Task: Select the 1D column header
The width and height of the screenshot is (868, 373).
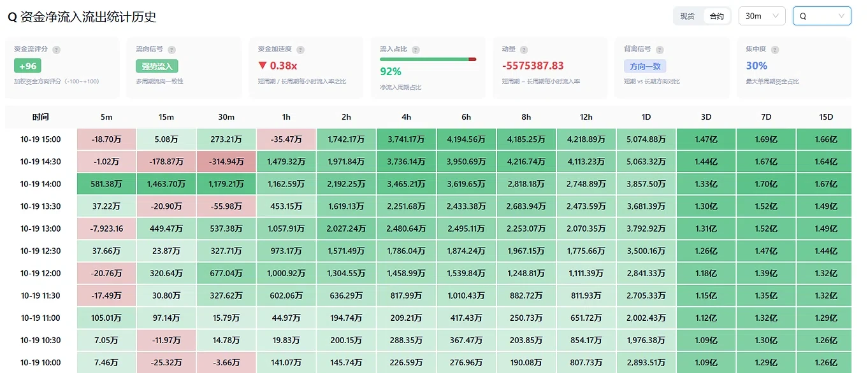Action: tap(646, 117)
